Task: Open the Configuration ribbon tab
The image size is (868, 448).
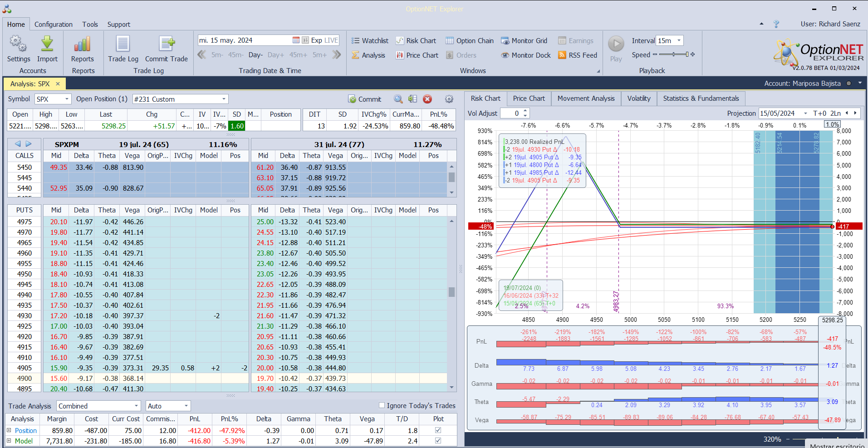Action: pos(54,25)
